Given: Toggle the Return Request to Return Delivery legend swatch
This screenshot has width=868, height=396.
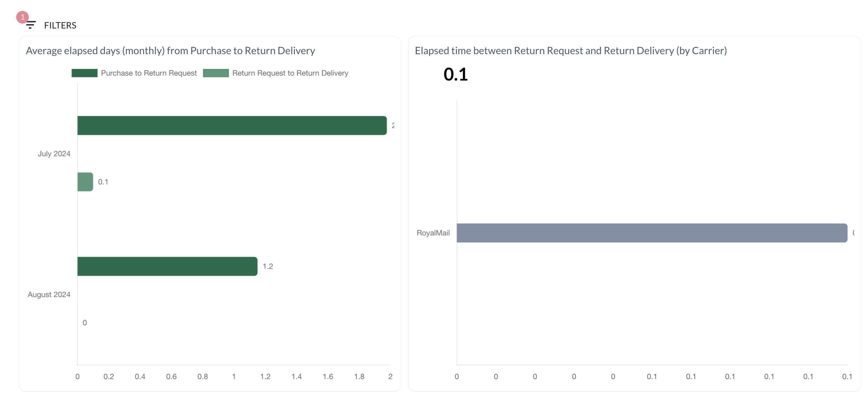Looking at the screenshot, I should [216, 73].
